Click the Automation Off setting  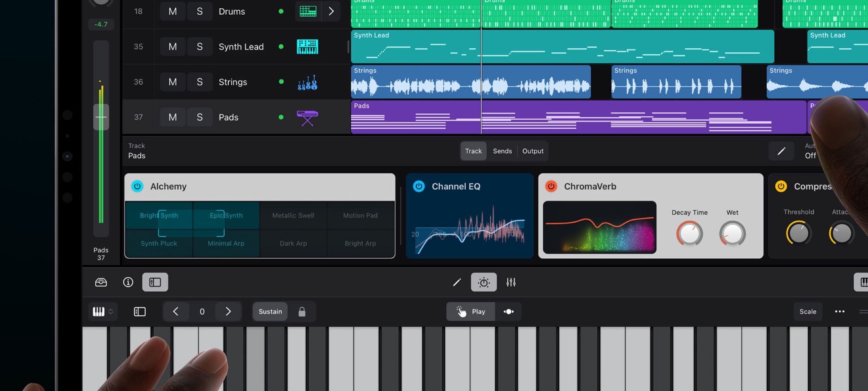pyautogui.click(x=810, y=151)
